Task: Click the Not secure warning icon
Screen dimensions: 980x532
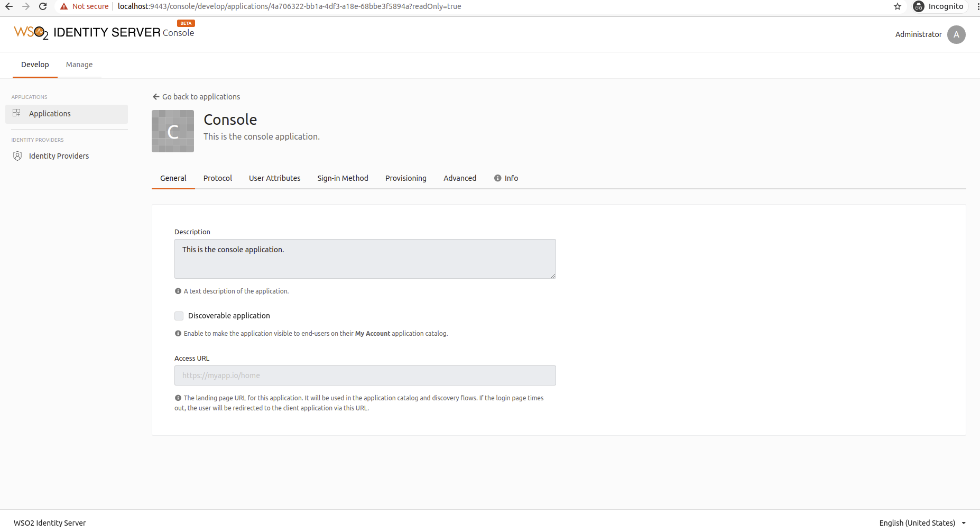Action: click(64, 6)
